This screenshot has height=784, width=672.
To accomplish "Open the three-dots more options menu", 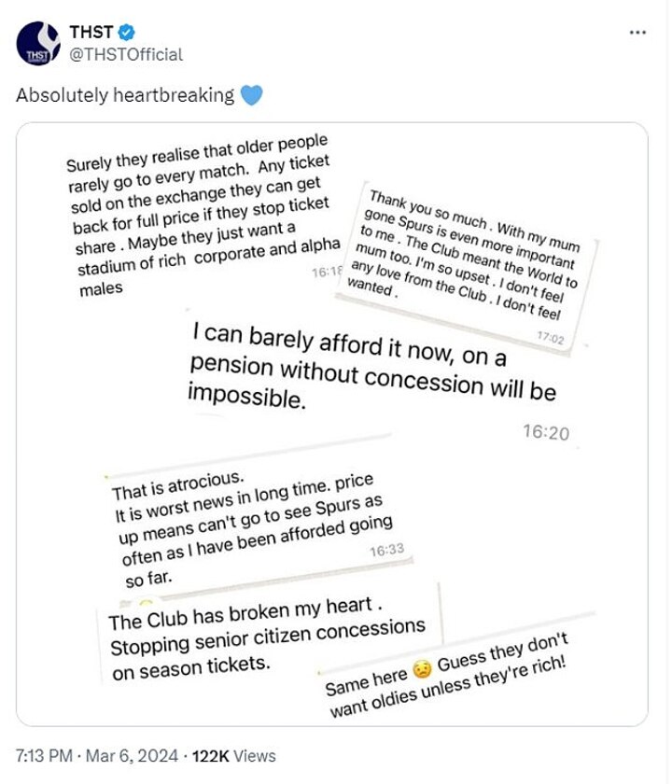I will 637,33.
